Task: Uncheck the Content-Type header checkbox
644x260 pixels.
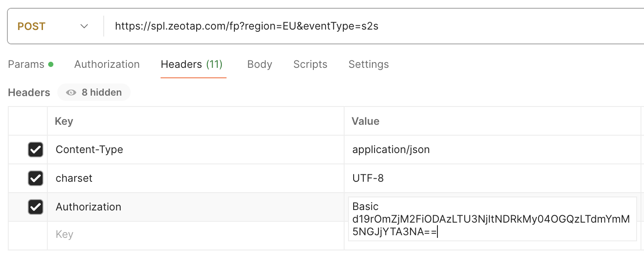Action: [x=35, y=150]
